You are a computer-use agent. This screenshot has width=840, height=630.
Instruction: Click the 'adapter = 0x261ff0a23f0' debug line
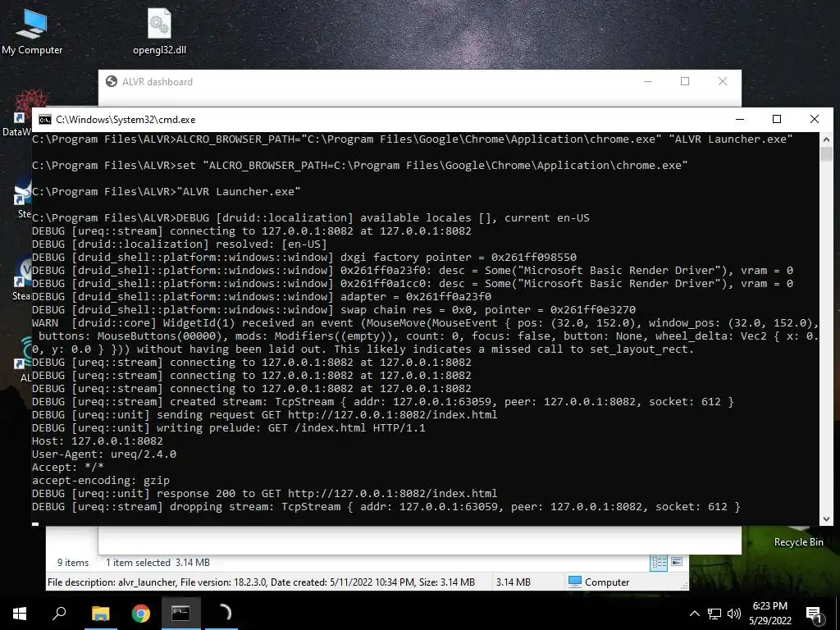click(x=262, y=297)
